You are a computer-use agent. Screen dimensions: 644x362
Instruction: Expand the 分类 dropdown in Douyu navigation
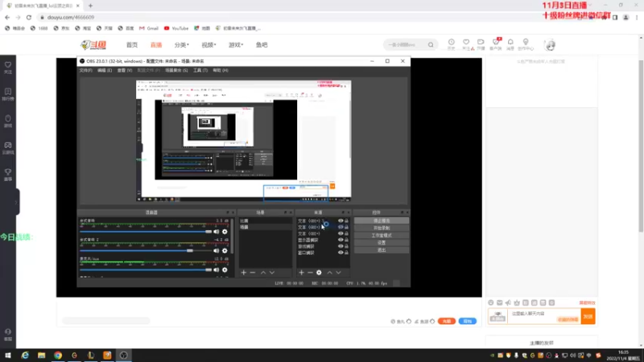tap(182, 45)
